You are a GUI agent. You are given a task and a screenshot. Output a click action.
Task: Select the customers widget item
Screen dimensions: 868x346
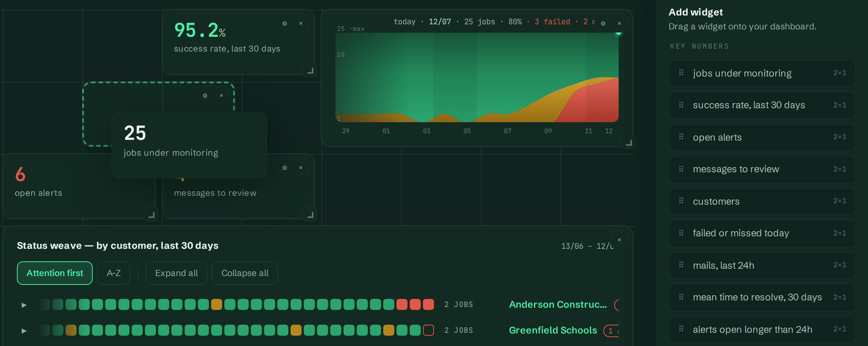click(x=762, y=201)
